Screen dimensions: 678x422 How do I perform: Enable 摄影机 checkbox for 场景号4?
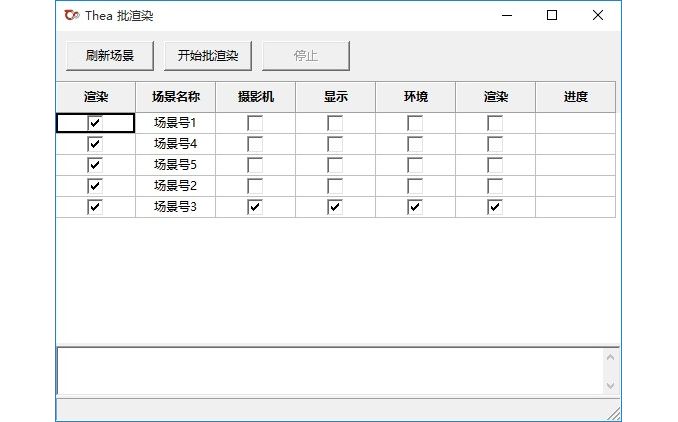(255, 144)
